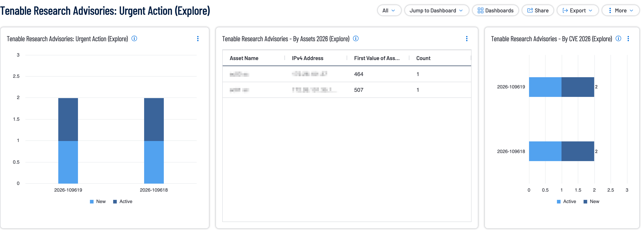This screenshot has height=232, width=644.
Task: Expand the Jump to Dashboard dropdown
Action: (436, 10)
